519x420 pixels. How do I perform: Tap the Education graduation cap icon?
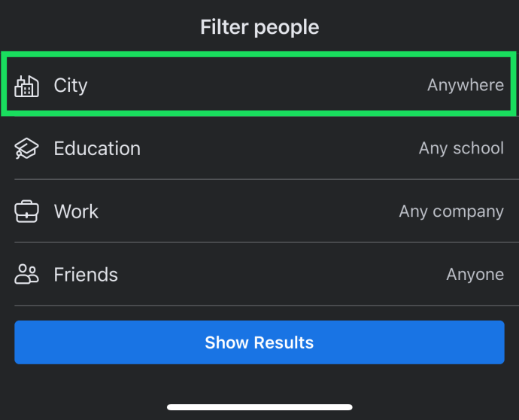26,148
